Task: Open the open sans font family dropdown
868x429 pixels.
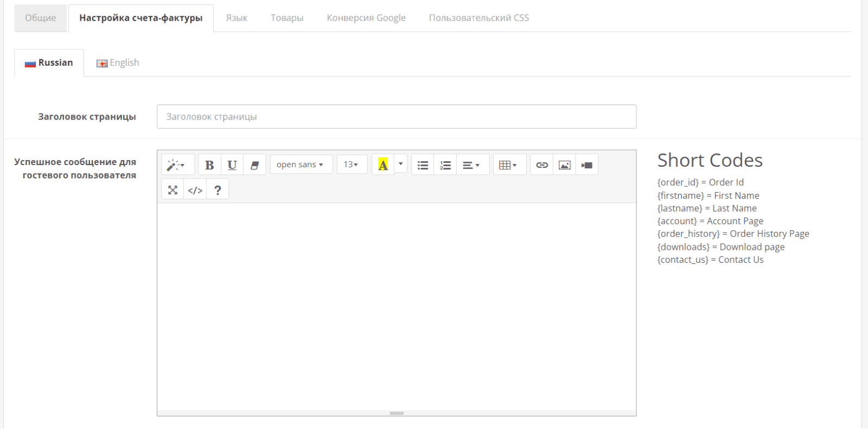Action: click(x=301, y=165)
